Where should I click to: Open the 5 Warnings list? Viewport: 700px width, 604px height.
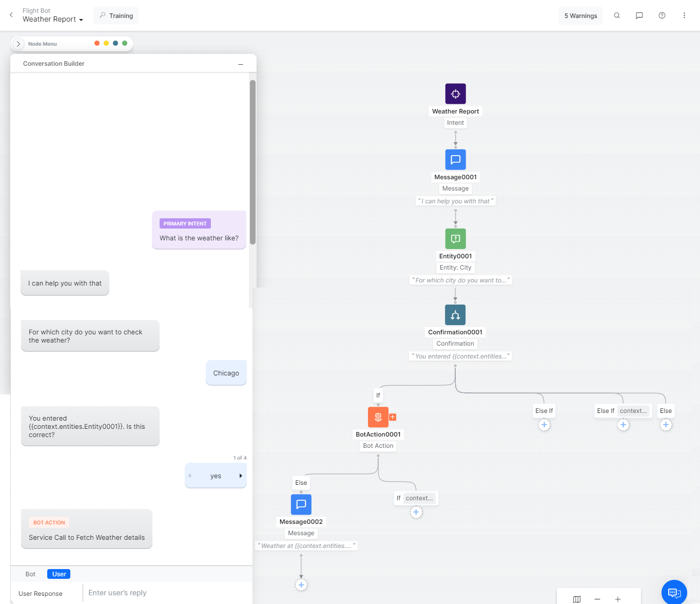[x=580, y=15]
